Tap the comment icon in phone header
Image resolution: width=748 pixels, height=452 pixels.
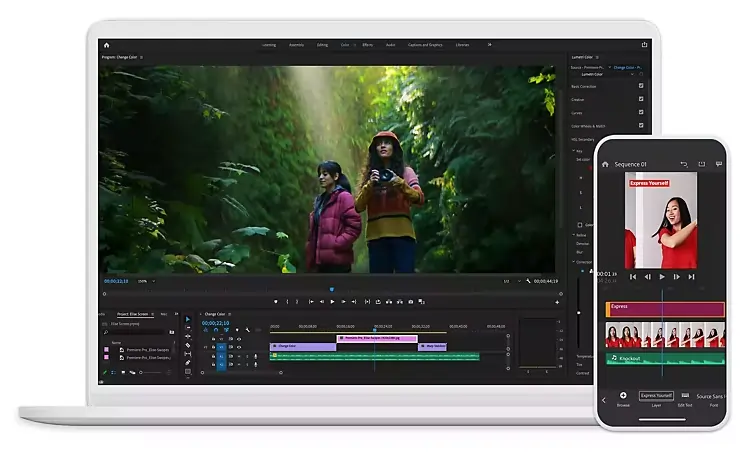[x=720, y=164]
